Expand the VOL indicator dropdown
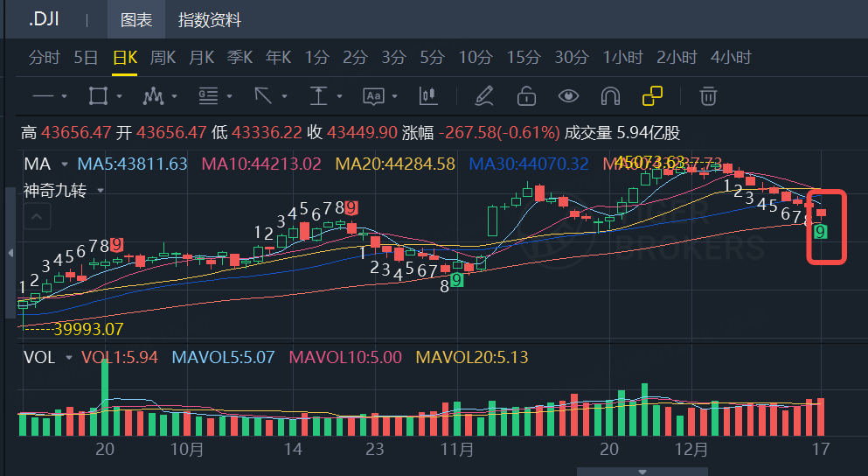Screen dimensions: 868x476 pos(69,358)
